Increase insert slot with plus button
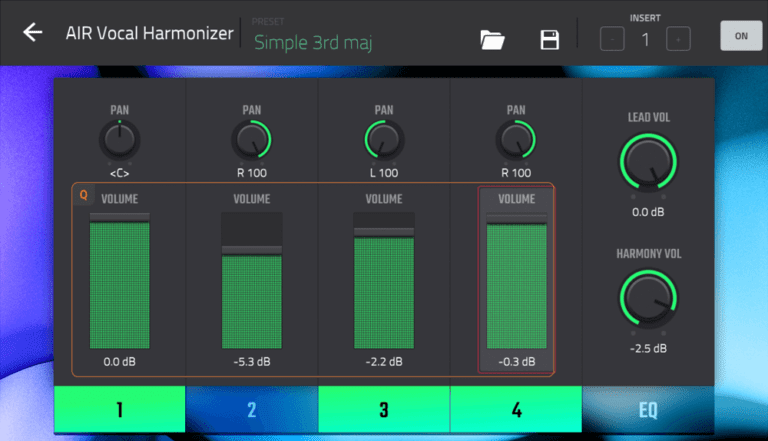Image resolution: width=768 pixels, height=441 pixels. pos(678,39)
